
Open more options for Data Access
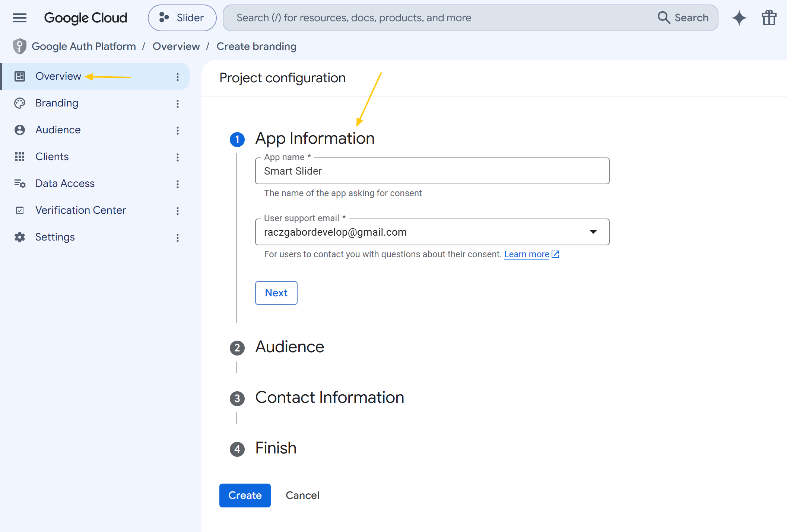pyautogui.click(x=178, y=184)
